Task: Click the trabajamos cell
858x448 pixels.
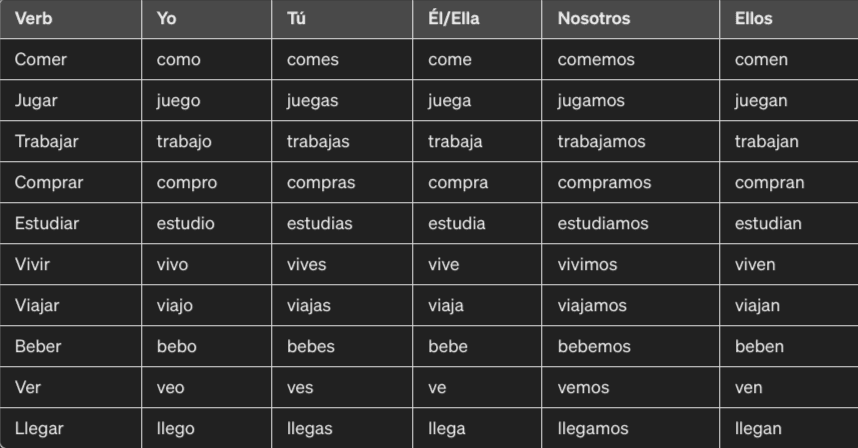Action: pos(603,142)
